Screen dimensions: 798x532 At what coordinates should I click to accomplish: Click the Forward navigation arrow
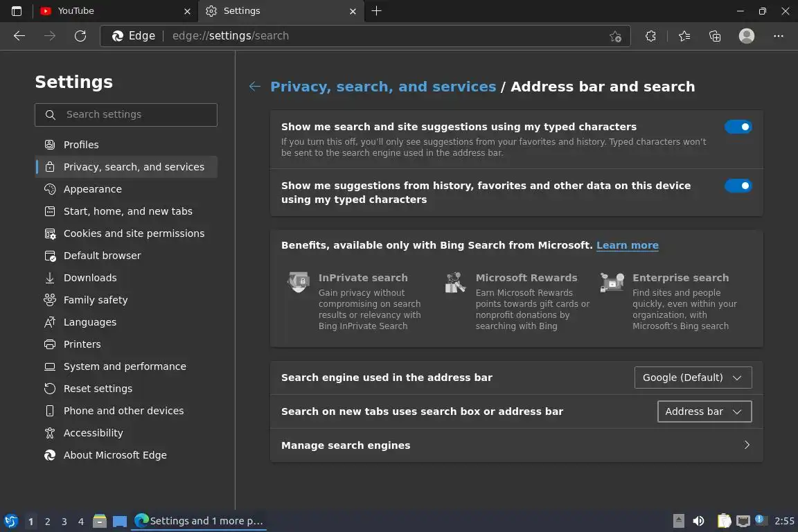[50, 35]
